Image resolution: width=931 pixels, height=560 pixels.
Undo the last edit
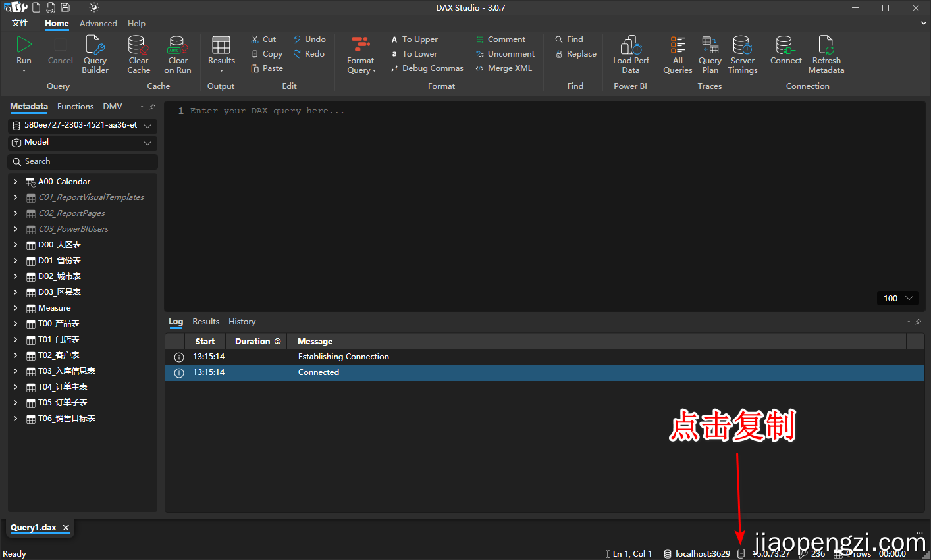click(x=309, y=39)
